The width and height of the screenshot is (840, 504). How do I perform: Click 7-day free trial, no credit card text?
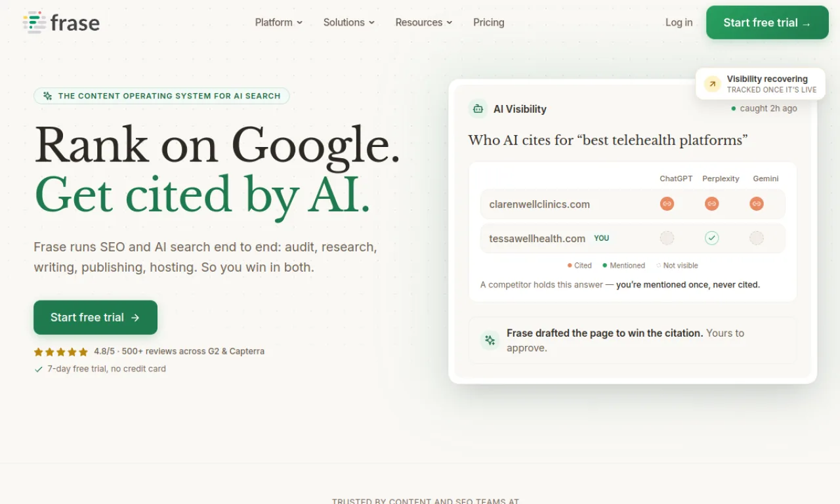coord(106,369)
